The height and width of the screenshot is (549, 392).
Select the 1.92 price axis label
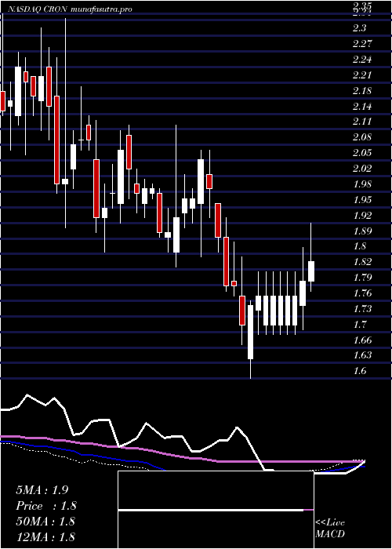(362, 216)
